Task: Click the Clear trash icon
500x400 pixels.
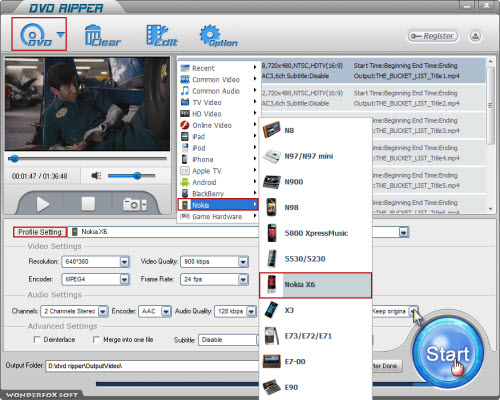Action: point(102,35)
